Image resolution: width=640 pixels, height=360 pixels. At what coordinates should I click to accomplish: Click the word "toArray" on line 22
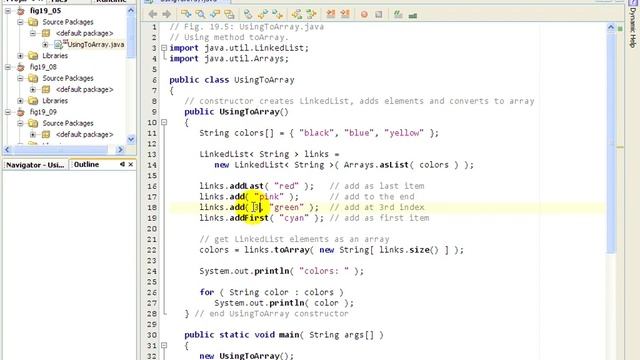click(x=291, y=250)
